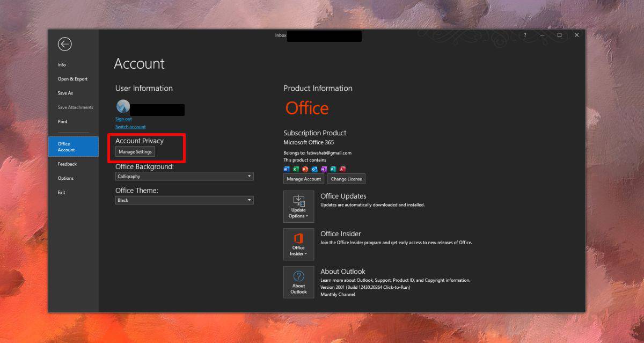Viewport: 644px width, 343px height.
Task: Click the Account Privacy heading
Action: 140,141
